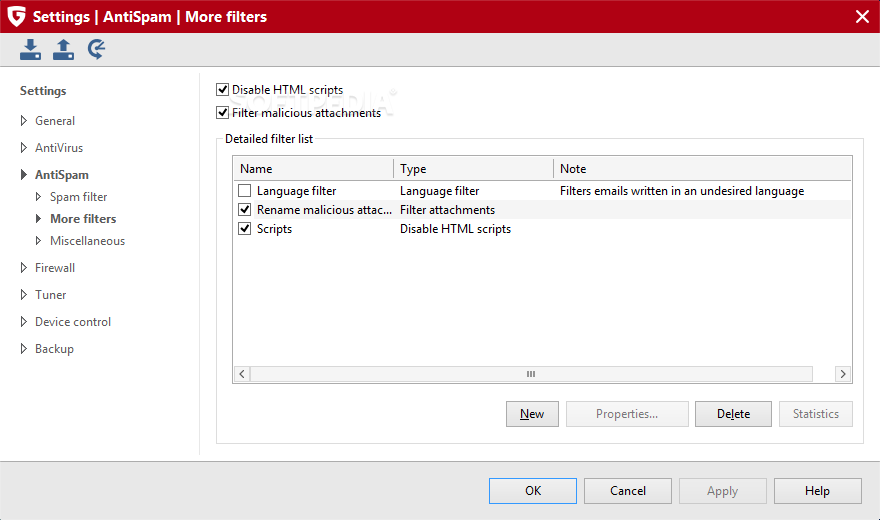Collapse the AntiSpam tree arrow
Viewport: 880px width, 520px height.
point(24,174)
